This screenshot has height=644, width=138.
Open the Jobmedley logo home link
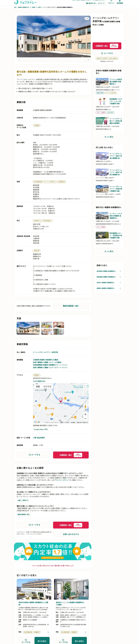pos(25,2)
